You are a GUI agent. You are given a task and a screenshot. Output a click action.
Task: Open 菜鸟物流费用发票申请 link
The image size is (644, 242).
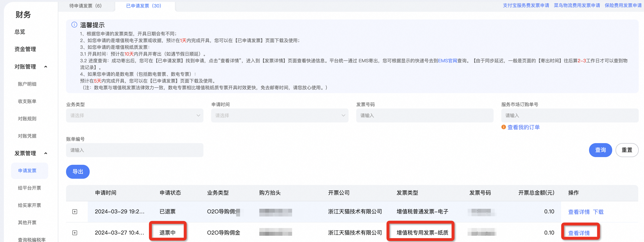point(577,6)
